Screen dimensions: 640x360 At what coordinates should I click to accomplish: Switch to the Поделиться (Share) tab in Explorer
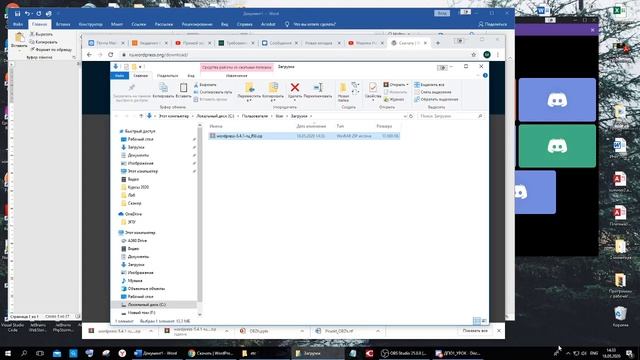[x=167, y=76]
